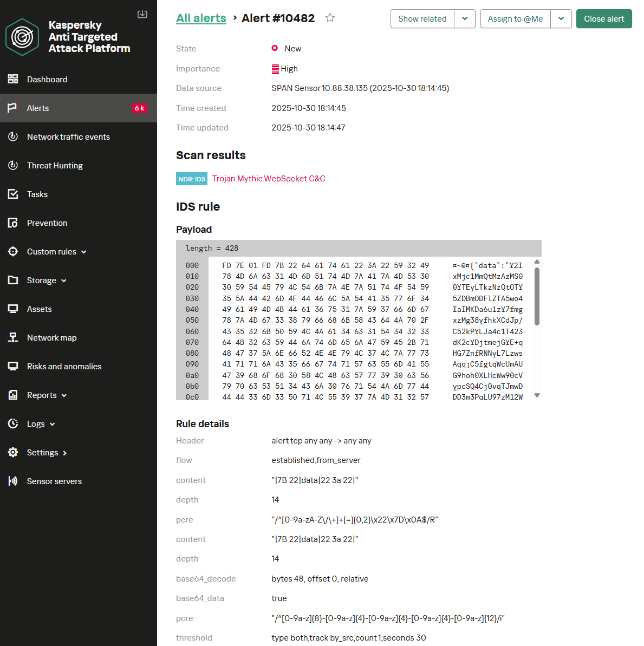Expand the Custom rules submenu
Image resolution: width=644 pixels, height=646 pixels.
pyautogui.click(x=84, y=252)
